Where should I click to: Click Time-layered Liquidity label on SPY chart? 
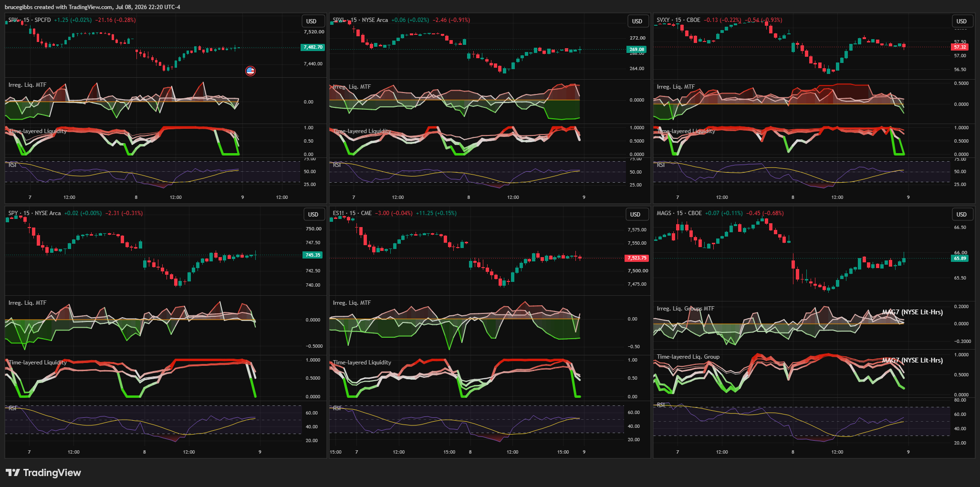tap(38, 363)
